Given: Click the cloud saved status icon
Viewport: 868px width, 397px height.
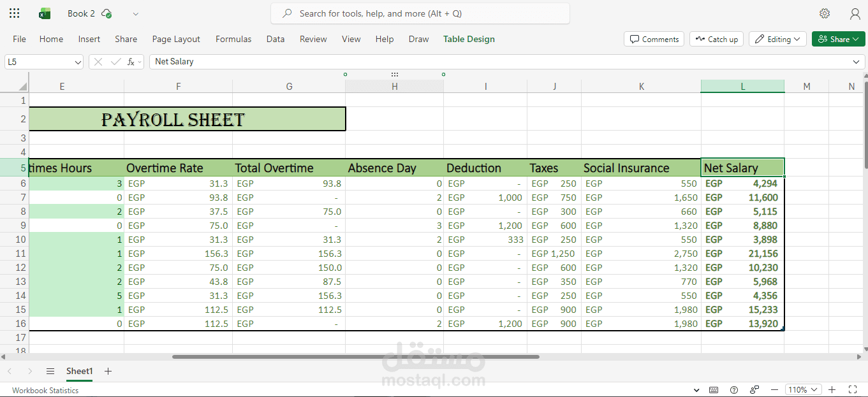Looking at the screenshot, I should pos(107,13).
